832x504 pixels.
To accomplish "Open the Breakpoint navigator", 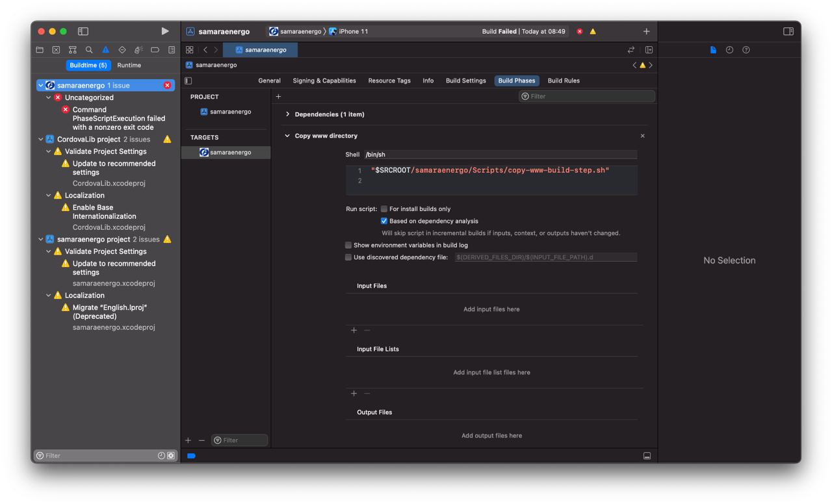I will tap(155, 50).
